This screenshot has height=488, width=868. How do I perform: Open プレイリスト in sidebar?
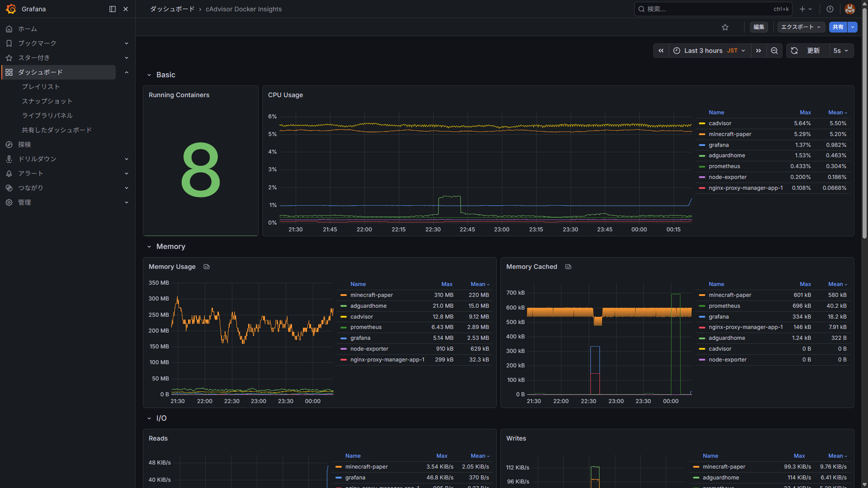pos(41,87)
